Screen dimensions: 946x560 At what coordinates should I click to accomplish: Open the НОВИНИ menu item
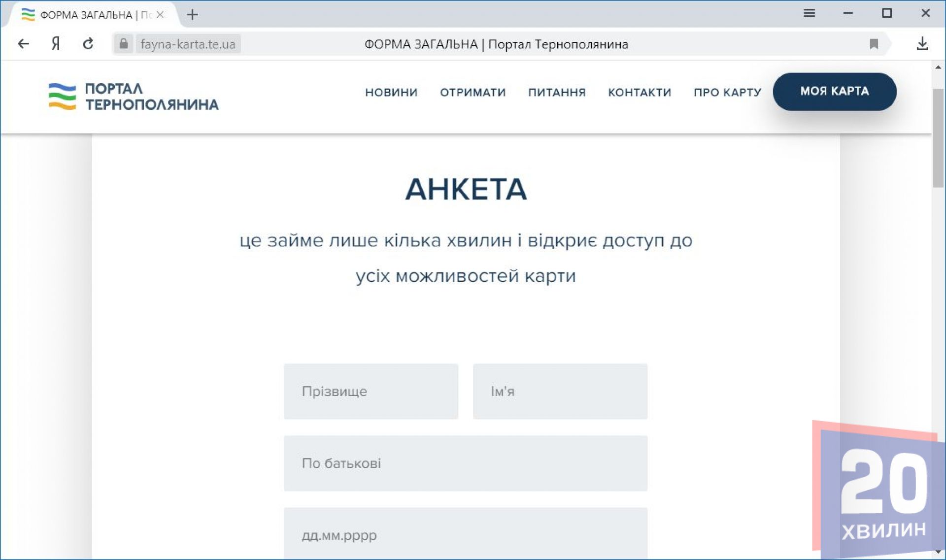pos(391,92)
